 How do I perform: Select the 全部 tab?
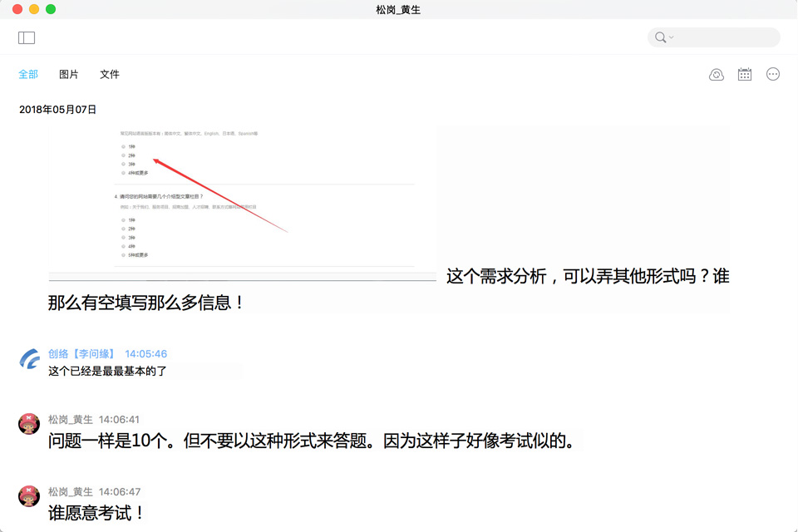click(28, 74)
